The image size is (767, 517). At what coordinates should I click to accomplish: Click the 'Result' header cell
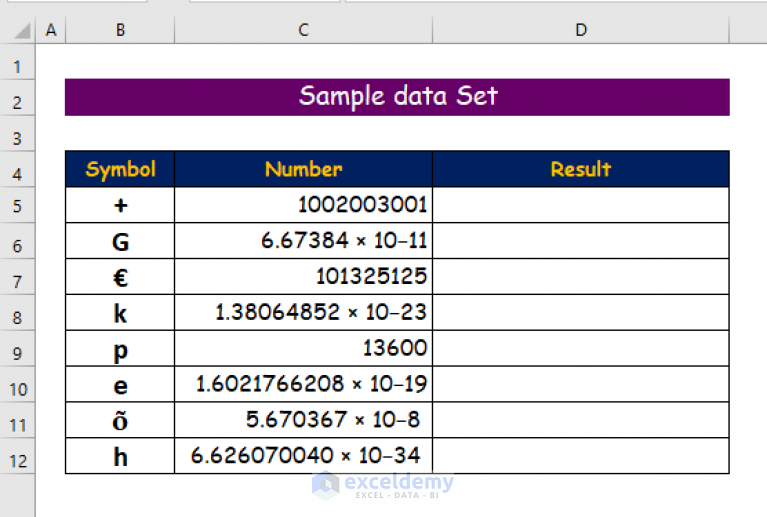point(581,169)
